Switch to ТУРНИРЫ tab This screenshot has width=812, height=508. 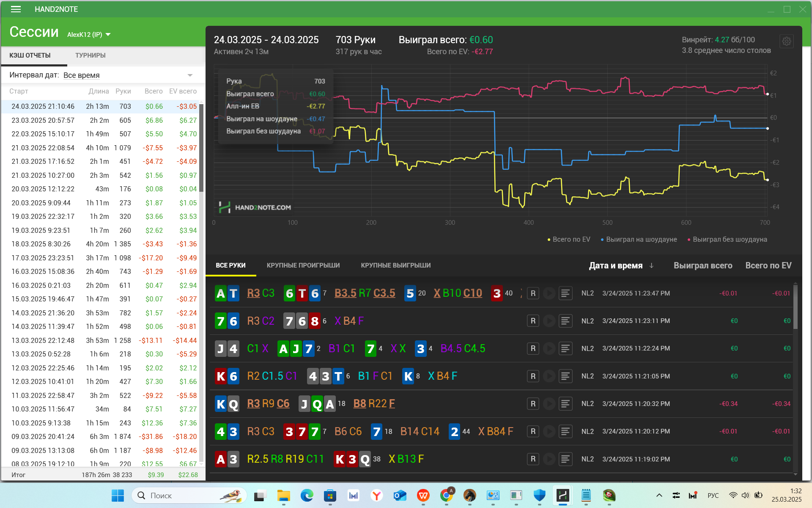(x=91, y=55)
